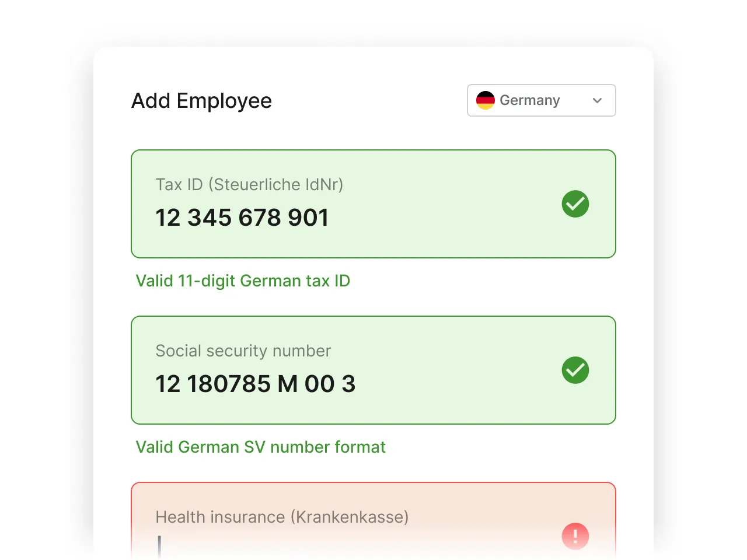
Task: Click the SV number 12 180785 M 00 3
Action: [x=255, y=384]
